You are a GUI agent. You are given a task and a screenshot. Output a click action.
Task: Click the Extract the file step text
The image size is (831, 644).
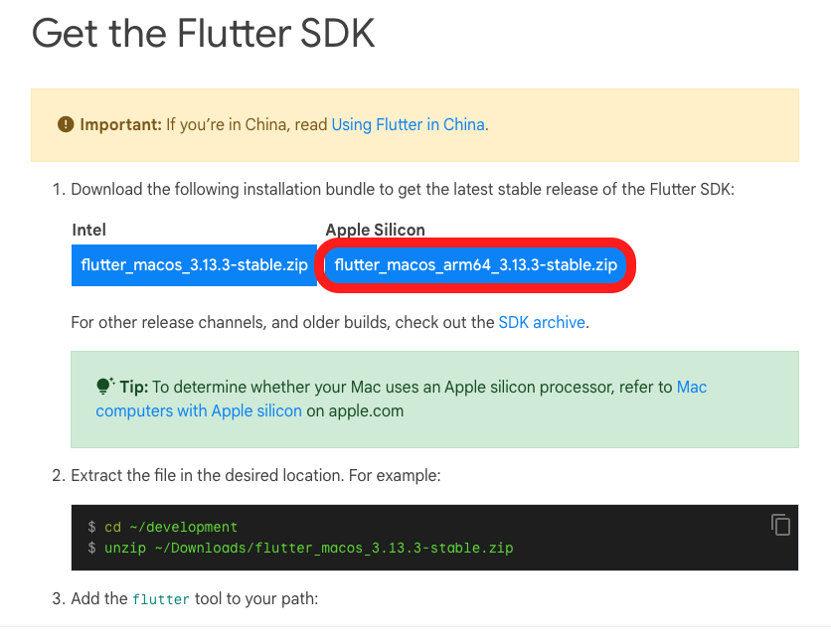tap(255, 475)
